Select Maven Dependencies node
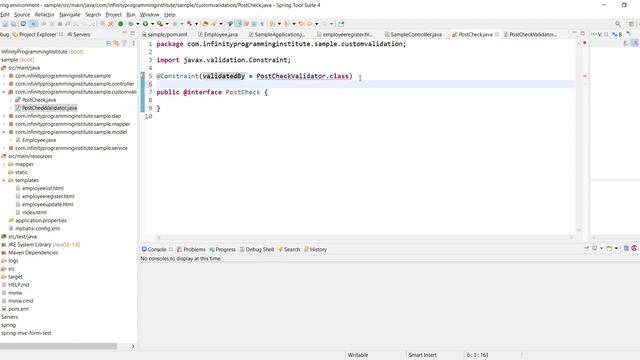 coord(33,253)
